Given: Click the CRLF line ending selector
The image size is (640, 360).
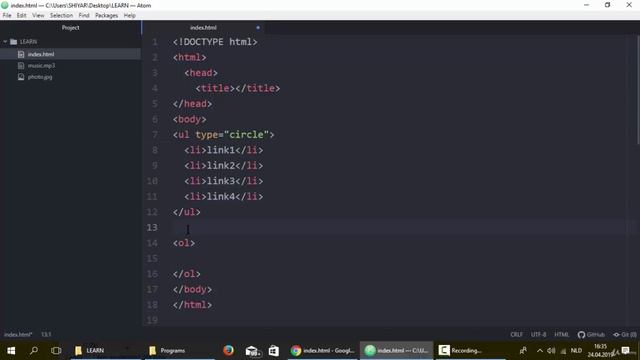Looking at the screenshot, I should tap(516, 335).
